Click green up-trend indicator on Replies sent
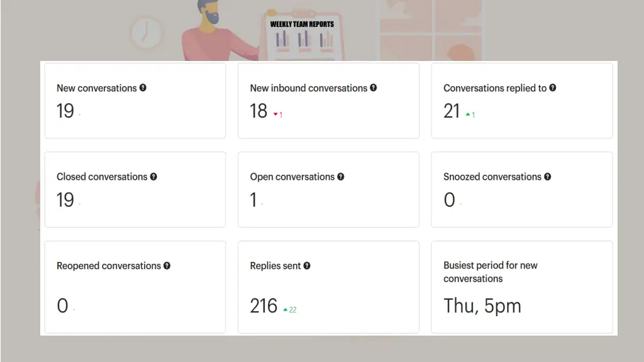Image resolution: width=644 pixels, height=362 pixels. tap(289, 309)
